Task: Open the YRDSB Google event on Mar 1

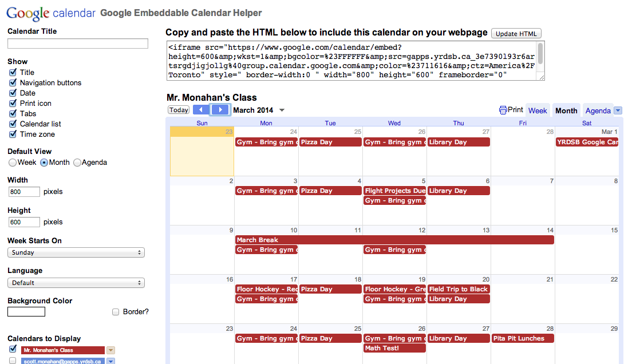Action: coord(587,142)
